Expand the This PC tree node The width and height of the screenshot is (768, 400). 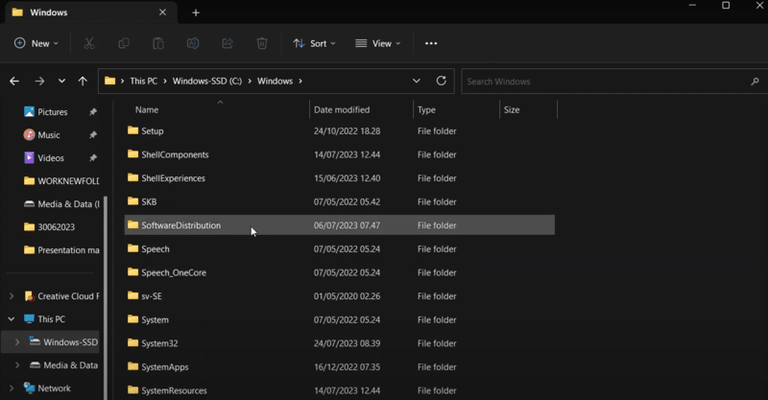(x=11, y=319)
